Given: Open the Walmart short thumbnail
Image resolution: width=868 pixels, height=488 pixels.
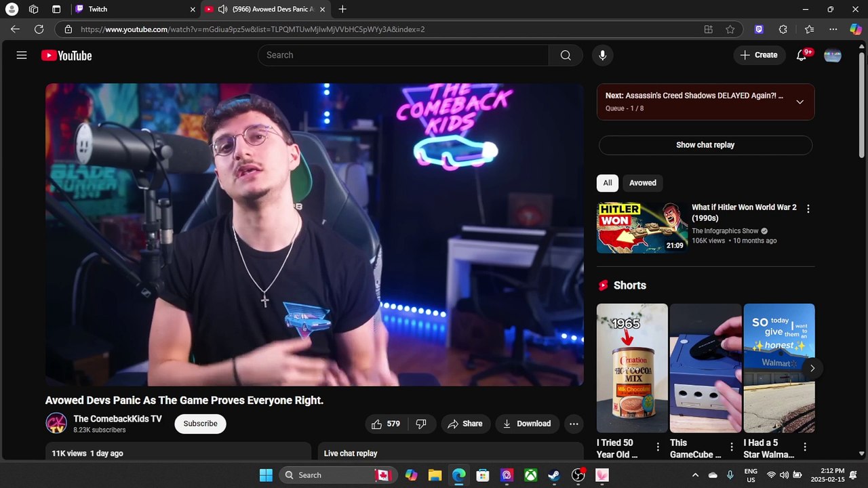Looking at the screenshot, I should pyautogui.click(x=779, y=368).
